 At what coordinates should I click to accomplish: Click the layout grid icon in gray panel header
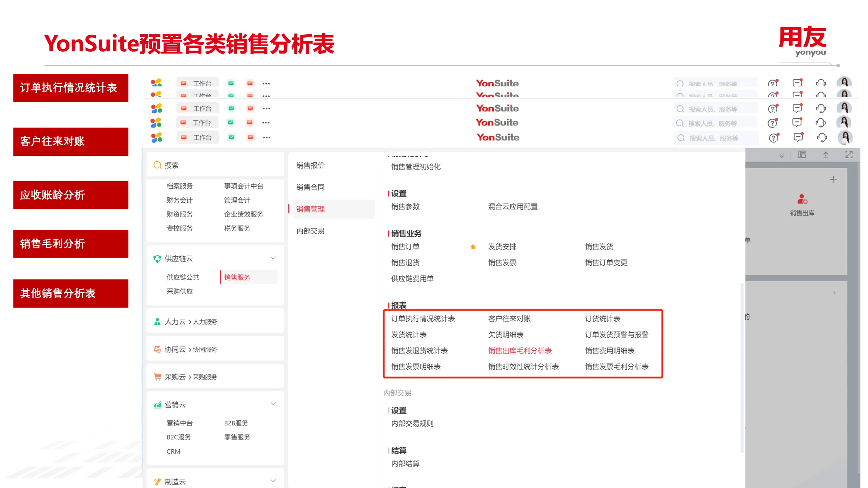coord(802,155)
